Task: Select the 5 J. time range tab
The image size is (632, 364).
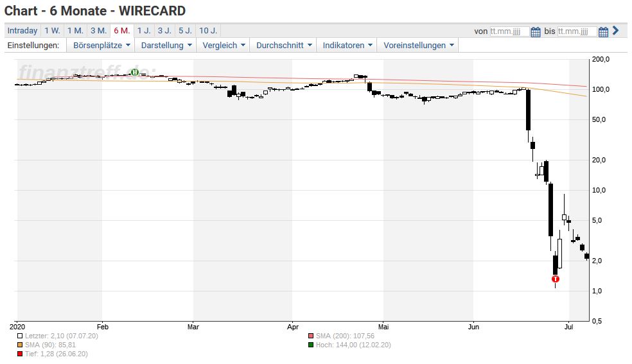Action: [186, 31]
